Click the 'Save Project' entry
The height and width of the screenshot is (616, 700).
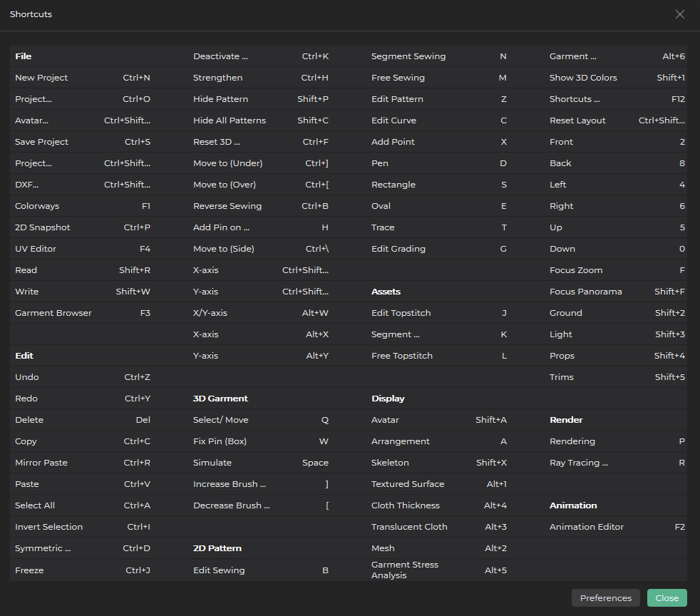(x=41, y=142)
